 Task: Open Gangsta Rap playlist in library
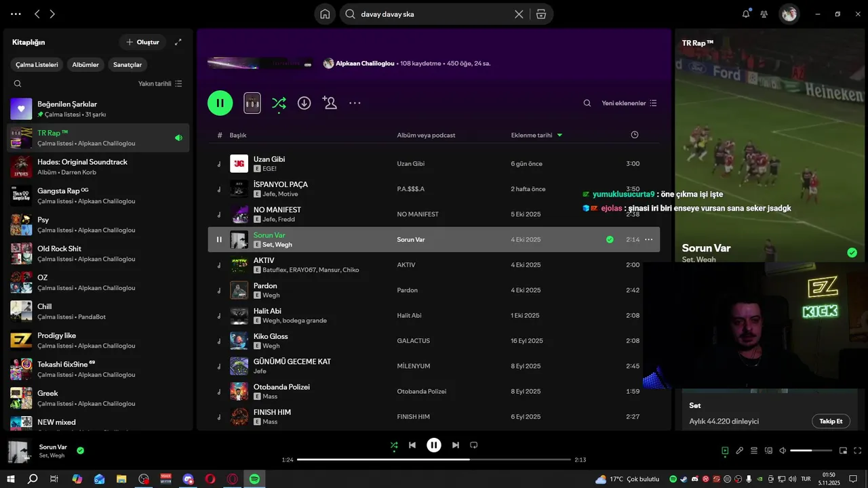point(98,196)
